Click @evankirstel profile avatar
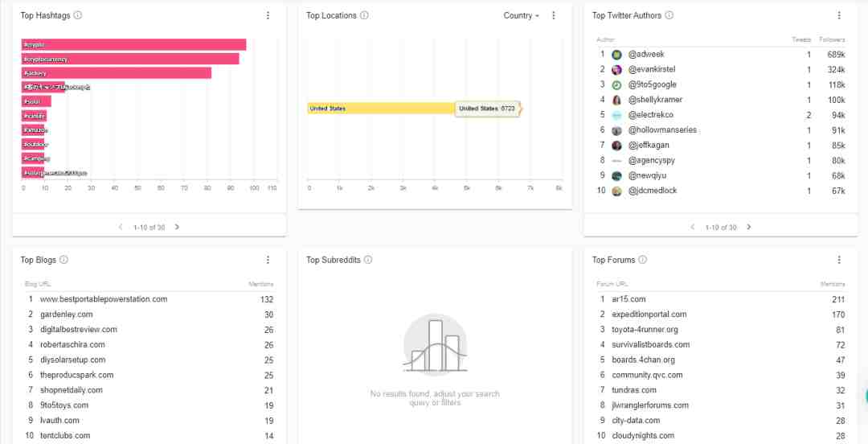Screen dimensions: 868x444 click(616, 70)
